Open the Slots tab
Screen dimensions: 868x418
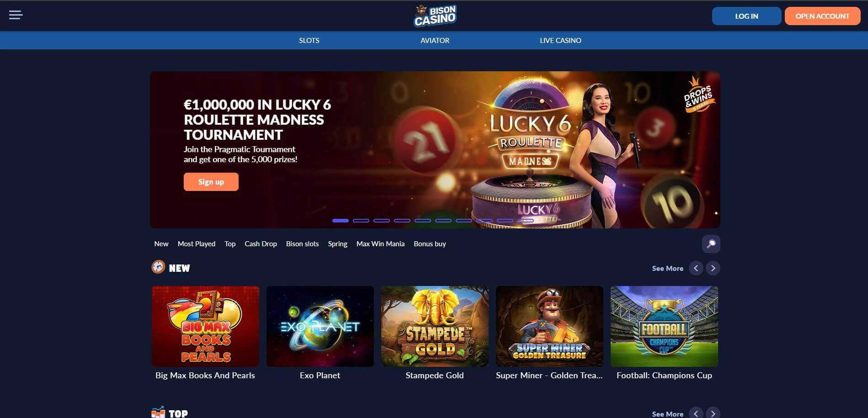(x=309, y=40)
